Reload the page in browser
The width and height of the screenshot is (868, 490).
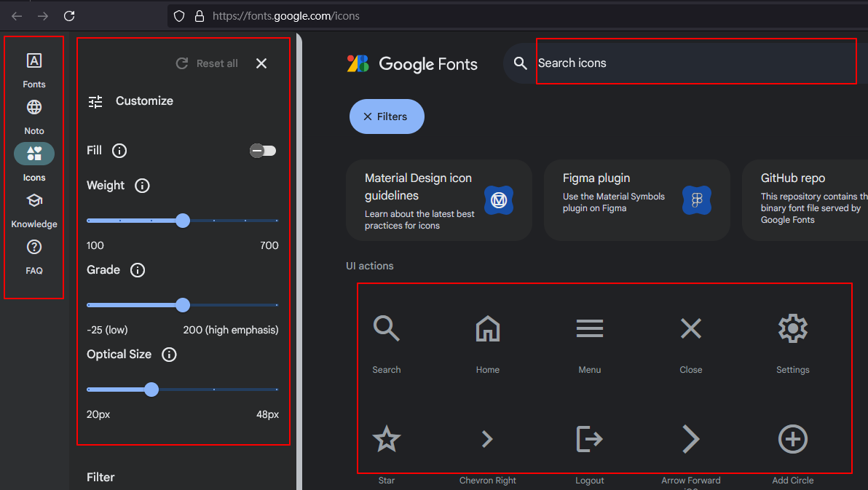(69, 16)
